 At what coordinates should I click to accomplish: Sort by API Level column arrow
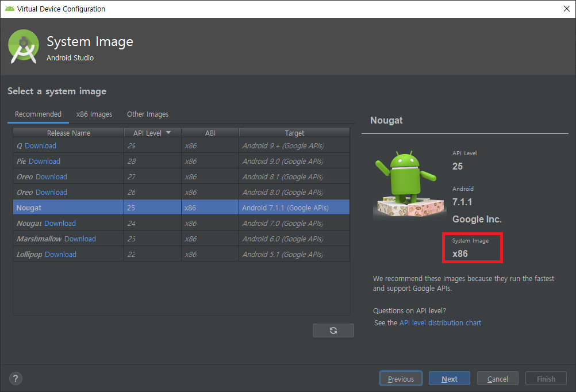(168, 133)
